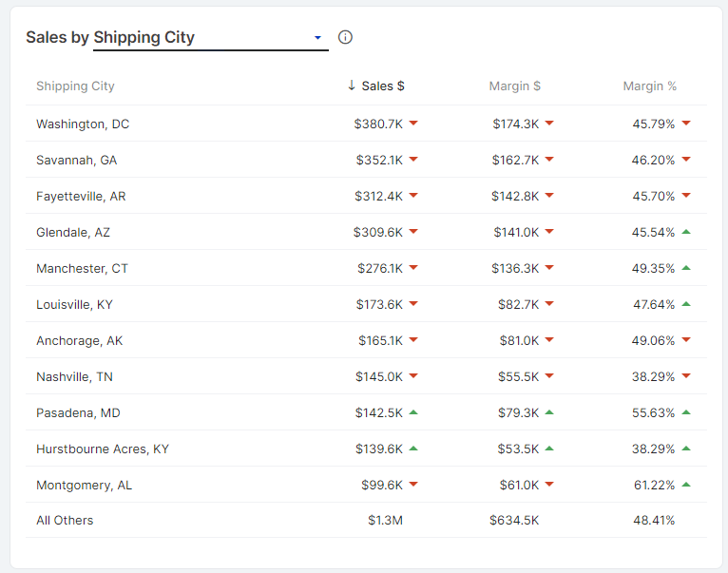The width and height of the screenshot is (728, 573).
Task: Select the Washington, DC row label
Action: (83, 124)
